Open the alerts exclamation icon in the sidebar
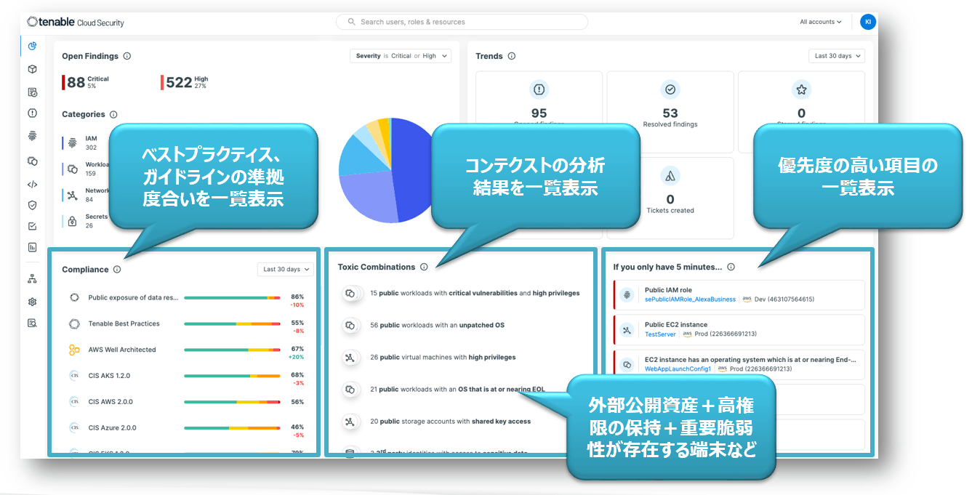The width and height of the screenshot is (980, 495). coord(32,113)
